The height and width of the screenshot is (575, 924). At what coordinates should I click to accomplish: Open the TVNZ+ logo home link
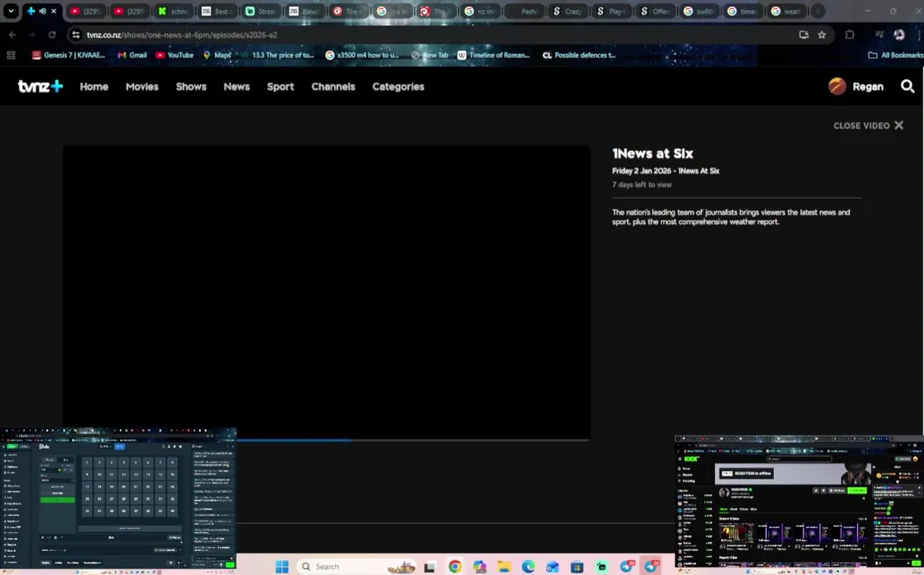tap(40, 86)
